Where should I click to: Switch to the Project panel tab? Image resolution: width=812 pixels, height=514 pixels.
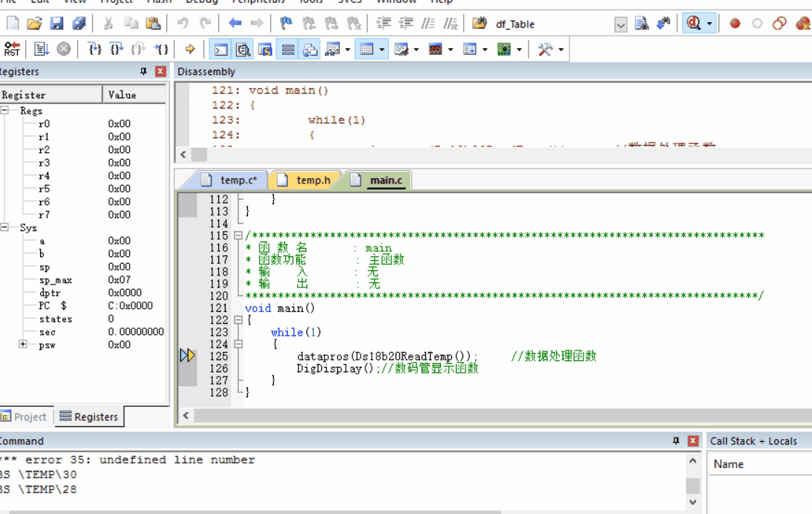(24, 417)
